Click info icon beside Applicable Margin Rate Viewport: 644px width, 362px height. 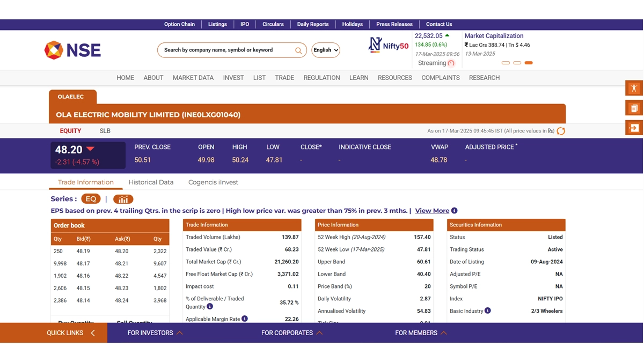point(245,319)
